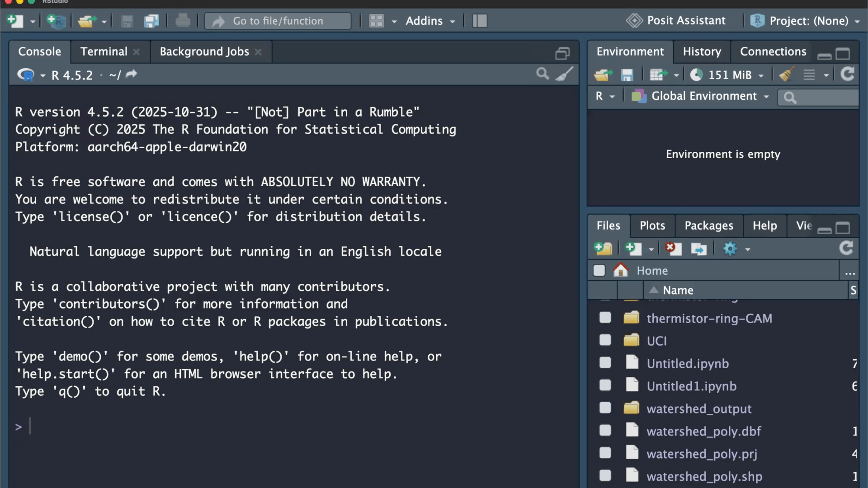Clear environment objects broom icon
This screenshot has width=868, height=488.
click(787, 74)
